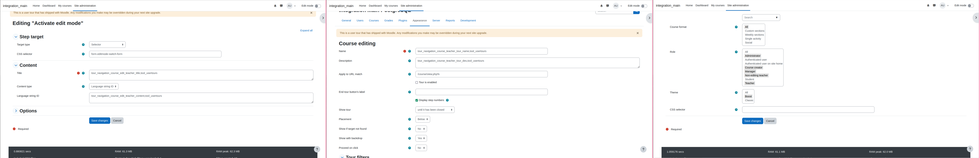The width and height of the screenshot is (980, 158).
Task: Click help icon for Show with backdrop
Action: tap(409, 138)
